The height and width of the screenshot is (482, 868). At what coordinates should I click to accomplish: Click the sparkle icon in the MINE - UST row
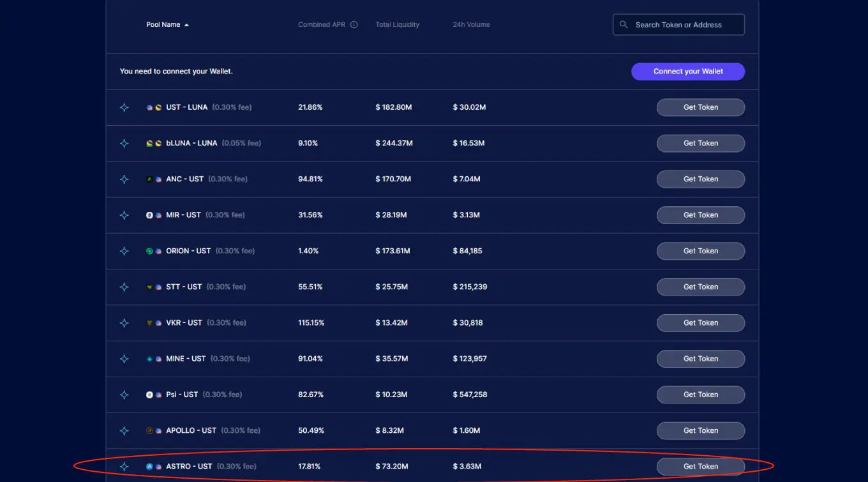tap(124, 359)
